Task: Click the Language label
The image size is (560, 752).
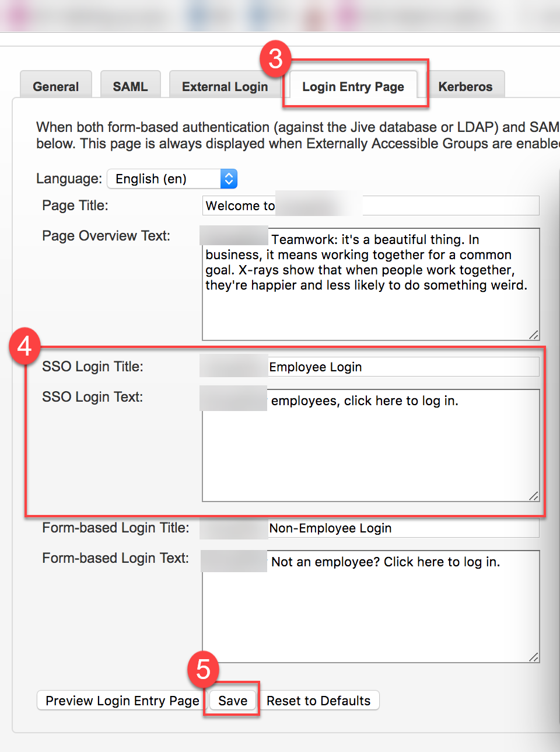Action: coord(69,179)
